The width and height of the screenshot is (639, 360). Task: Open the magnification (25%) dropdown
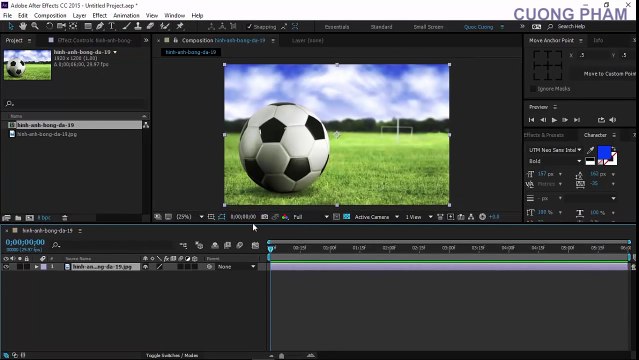coord(189,216)
